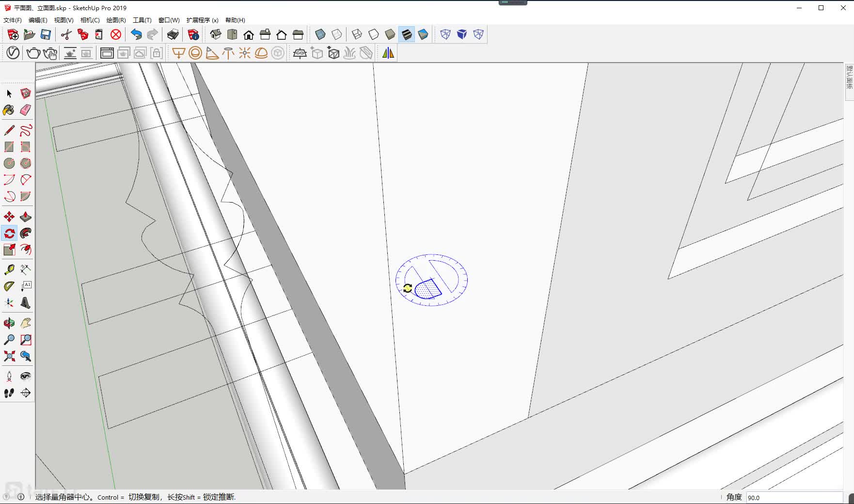Select the Look Around eye tool
Image resolution: width=854 pixels, height=504 pixels.
26,377
